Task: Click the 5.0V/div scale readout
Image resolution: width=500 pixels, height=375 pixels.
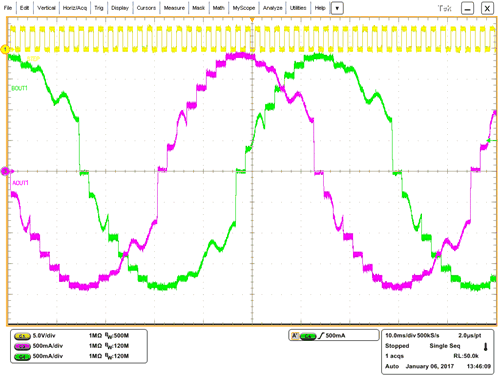Action: pyautogui.click(x=44, y=336)
